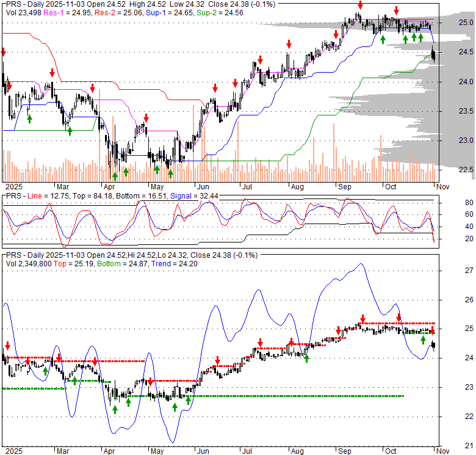476x455 pixels.
Task: Click the 24.5 price axis label
Action: 466,52
